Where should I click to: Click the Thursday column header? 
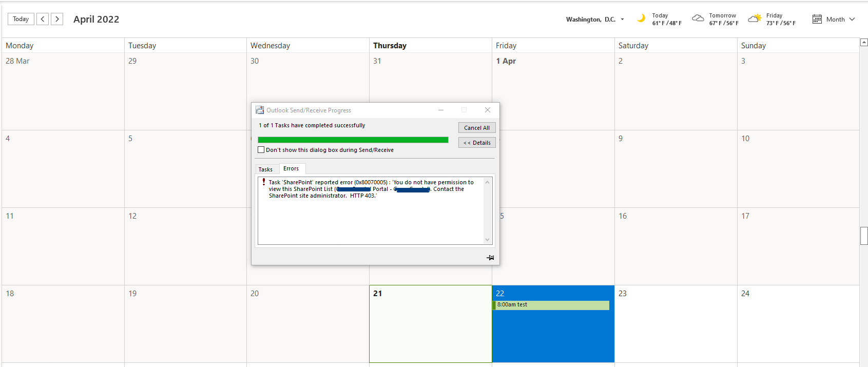tap(430, 45)
